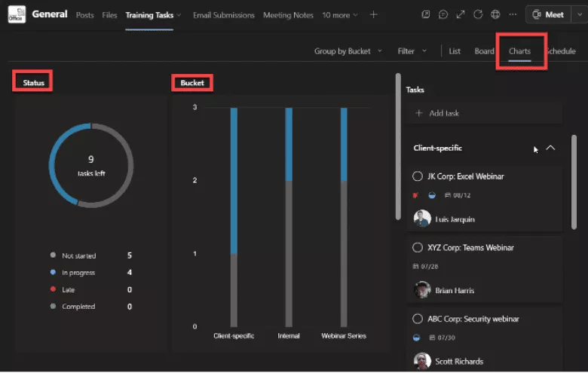
Task: Click the Meet button
Action: pos(548,14)
